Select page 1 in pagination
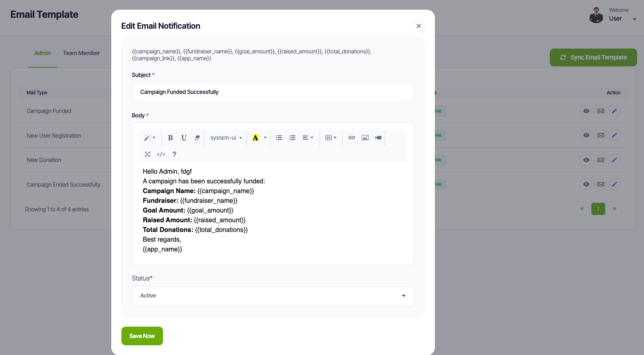 pos(598,209)
